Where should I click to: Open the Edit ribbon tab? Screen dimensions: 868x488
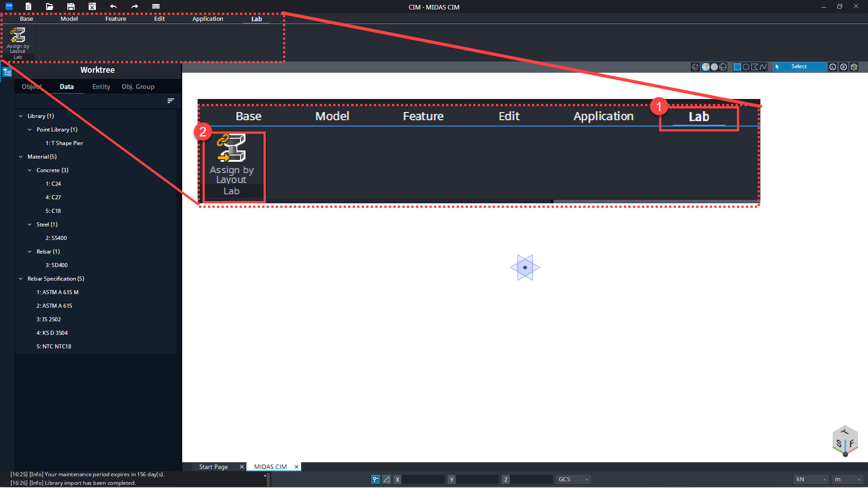(160, 19)
